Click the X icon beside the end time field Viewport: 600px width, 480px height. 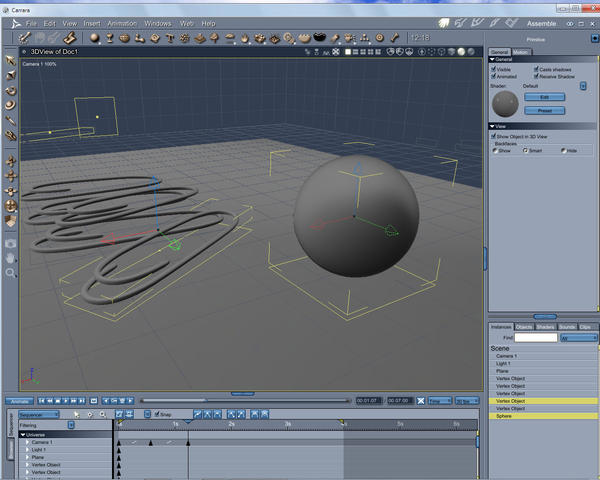(421, 401)
